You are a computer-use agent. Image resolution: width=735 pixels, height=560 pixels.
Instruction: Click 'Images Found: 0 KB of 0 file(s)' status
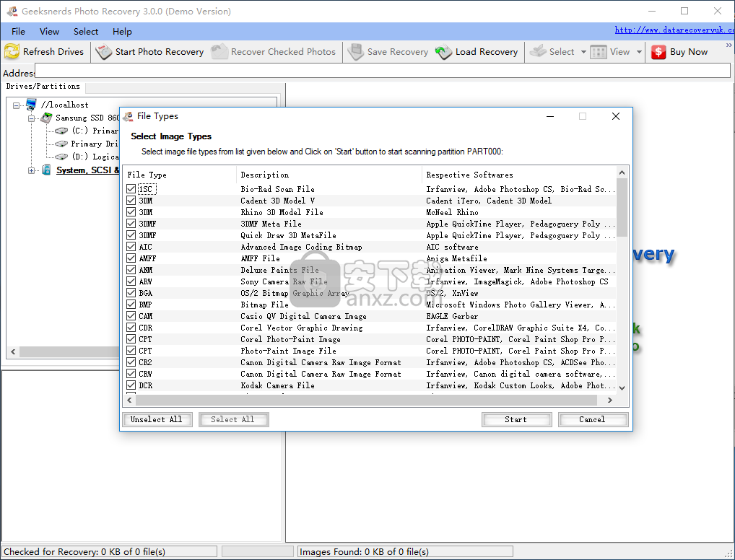pos(364,551)
